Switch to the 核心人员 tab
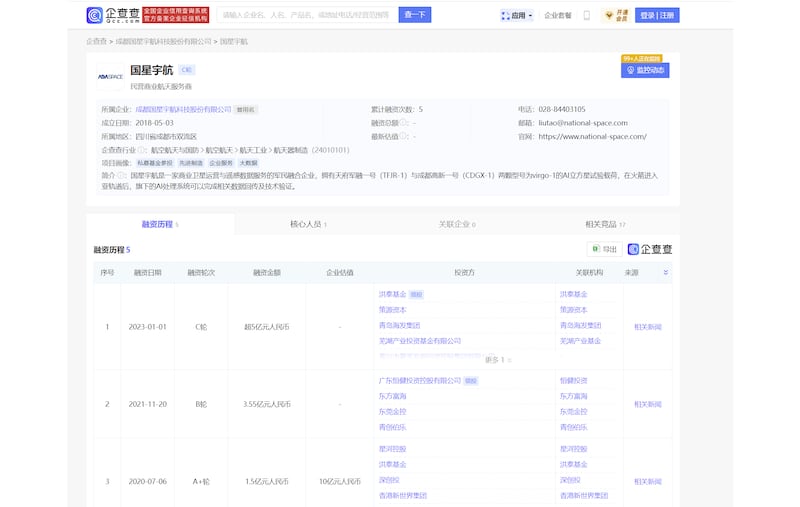Viewport: 800px width, 507px height. click(307, 224)
